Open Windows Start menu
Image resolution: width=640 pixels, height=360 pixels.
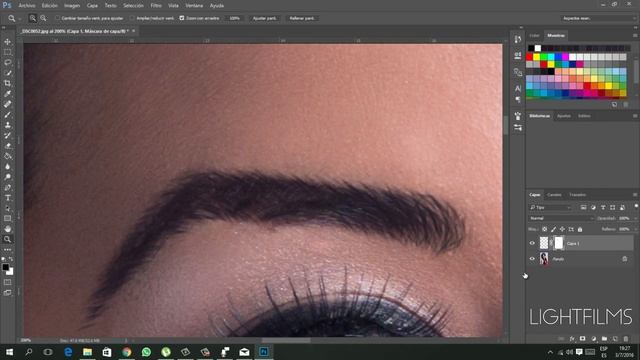point(9,352)
